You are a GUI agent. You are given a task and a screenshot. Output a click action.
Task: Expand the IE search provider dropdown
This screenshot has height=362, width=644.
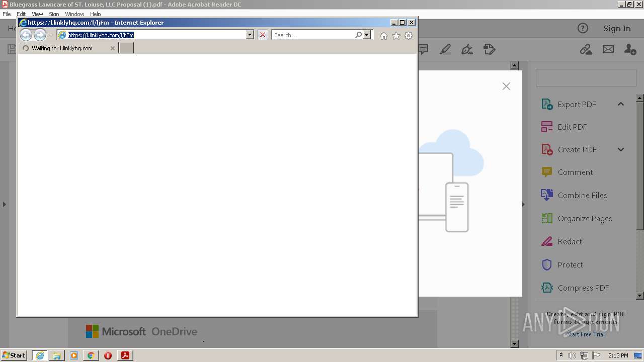tap(367, 35)
